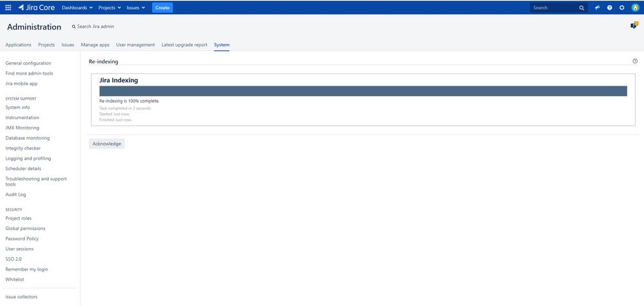Click the Search Jira admin field
The height and width of the screenshot is (306, 644).
click(93, 26)
